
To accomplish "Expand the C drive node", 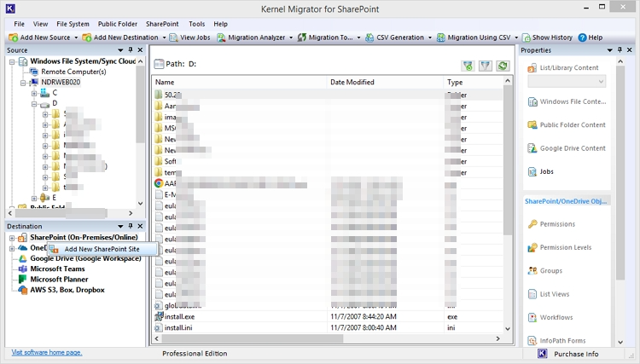I will click(34, 93).
